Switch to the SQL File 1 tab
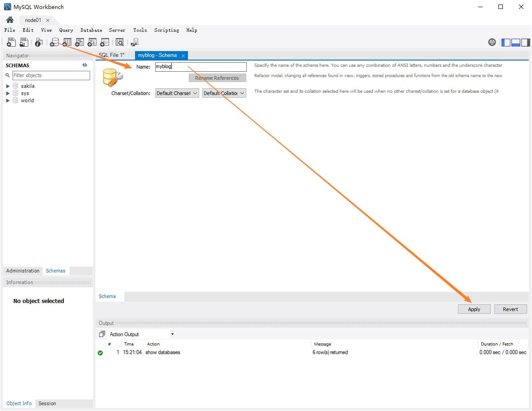The image size is (532, 411). pos(111,55)
